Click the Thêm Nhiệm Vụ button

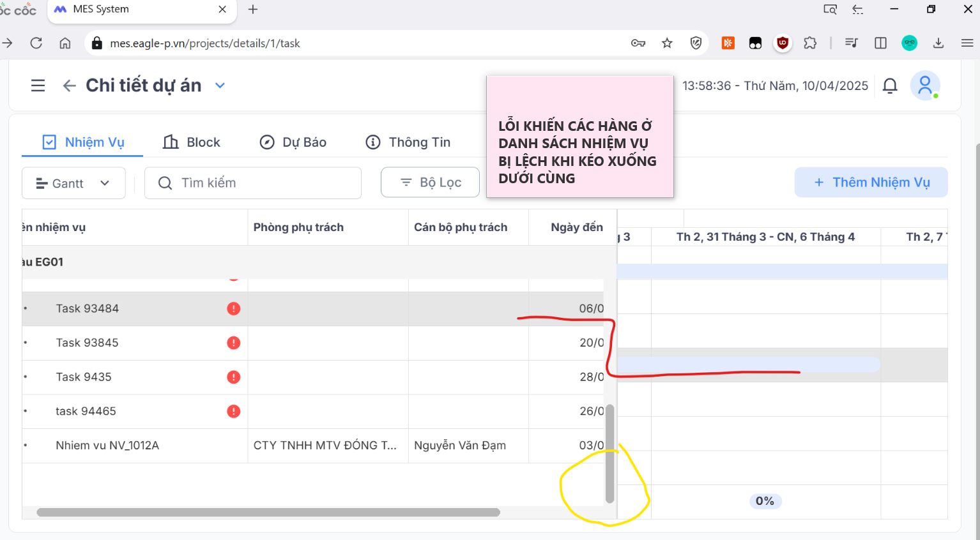point(871,183)
